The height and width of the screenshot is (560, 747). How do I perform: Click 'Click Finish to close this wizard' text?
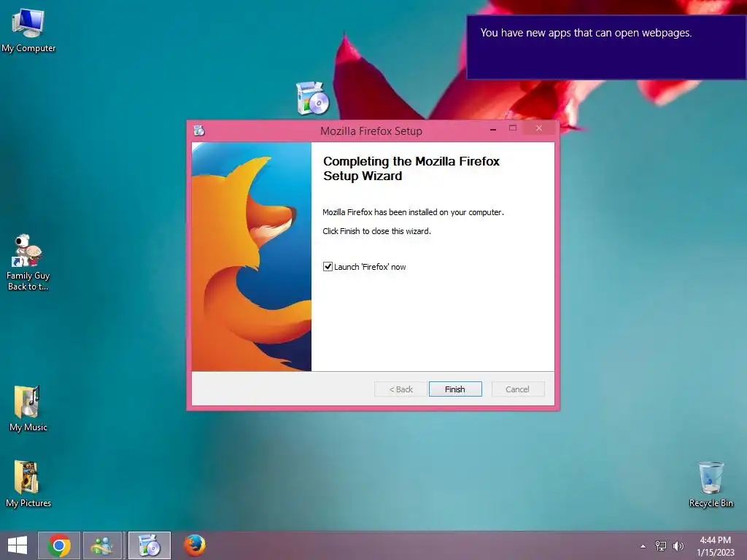[377, 231]
